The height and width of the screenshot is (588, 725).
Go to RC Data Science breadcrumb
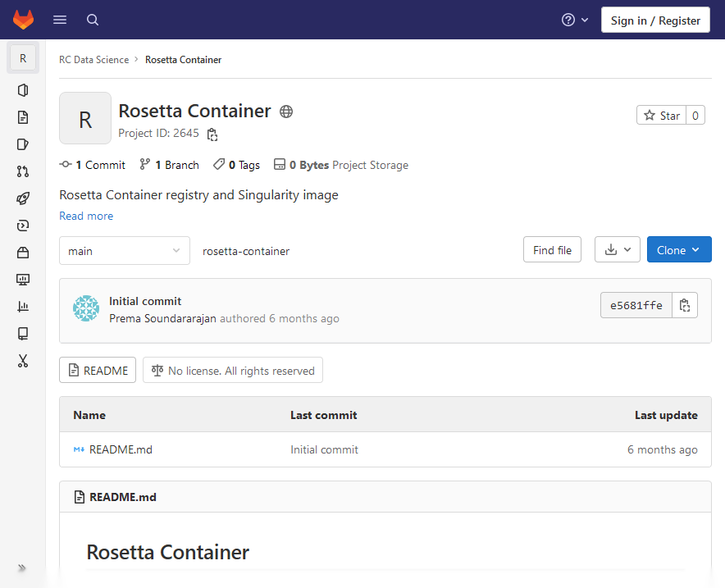tap(93, 60)
